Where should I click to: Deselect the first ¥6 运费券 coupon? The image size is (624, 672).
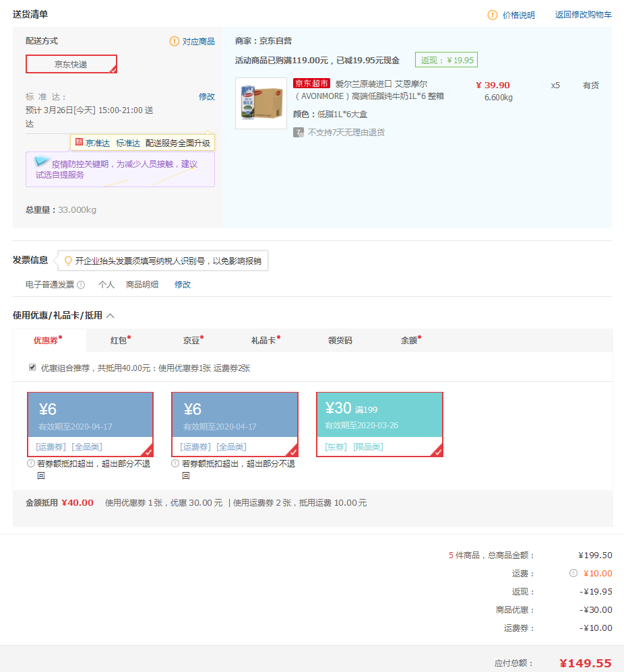click(90, 424)
